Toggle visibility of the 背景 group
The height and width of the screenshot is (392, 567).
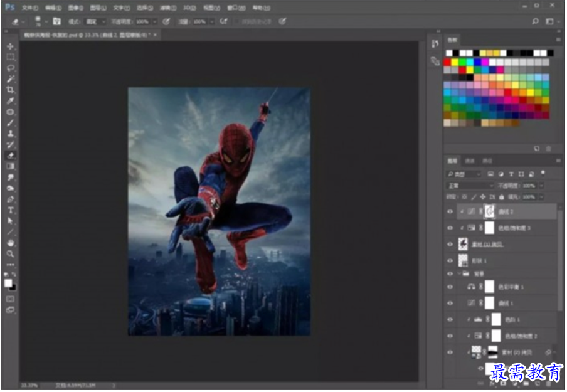click(x=450, y=273)
